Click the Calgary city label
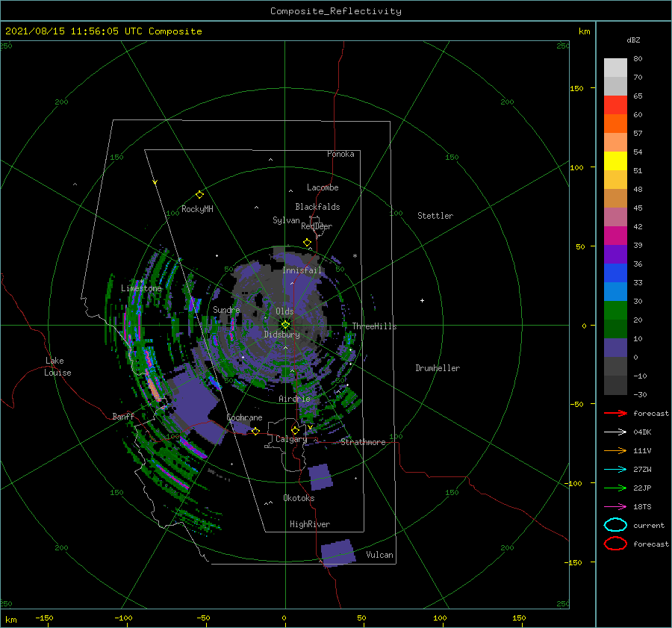 click(291, 439)
